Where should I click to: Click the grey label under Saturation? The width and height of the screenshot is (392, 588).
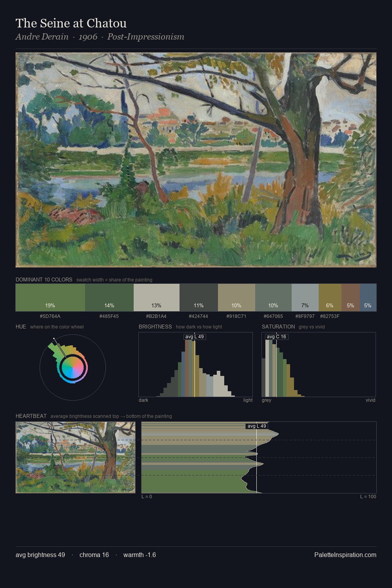(x=267, y=400)
